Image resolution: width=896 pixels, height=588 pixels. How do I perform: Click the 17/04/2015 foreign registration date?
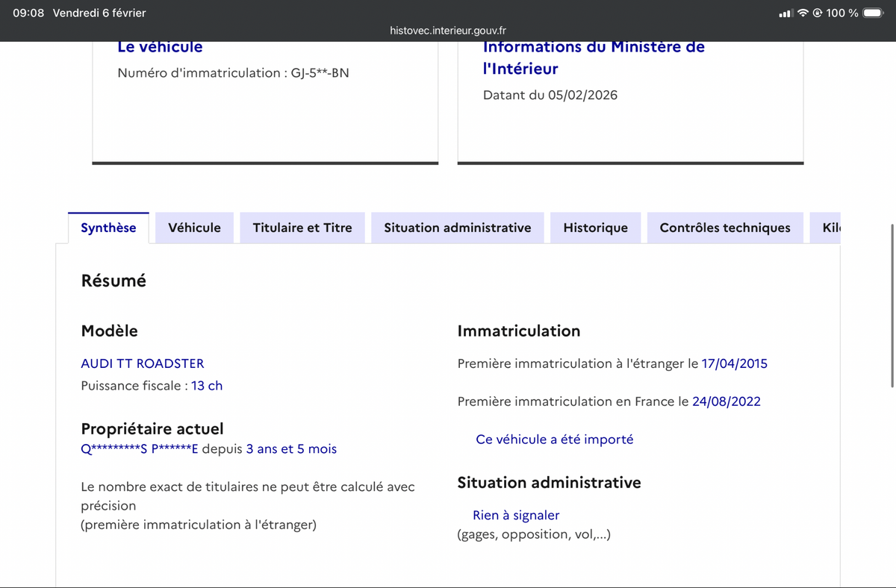[734, 363]
